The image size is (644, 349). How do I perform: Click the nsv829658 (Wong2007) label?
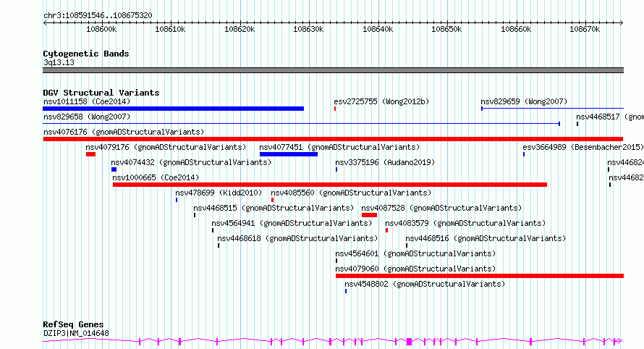[x=87, y=117]
